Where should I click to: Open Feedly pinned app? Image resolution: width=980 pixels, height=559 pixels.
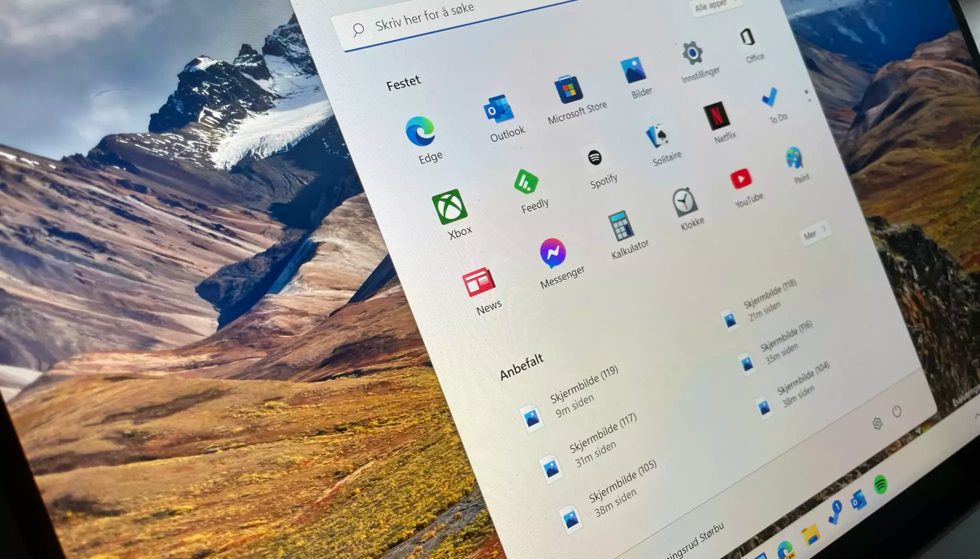(526, 182)
